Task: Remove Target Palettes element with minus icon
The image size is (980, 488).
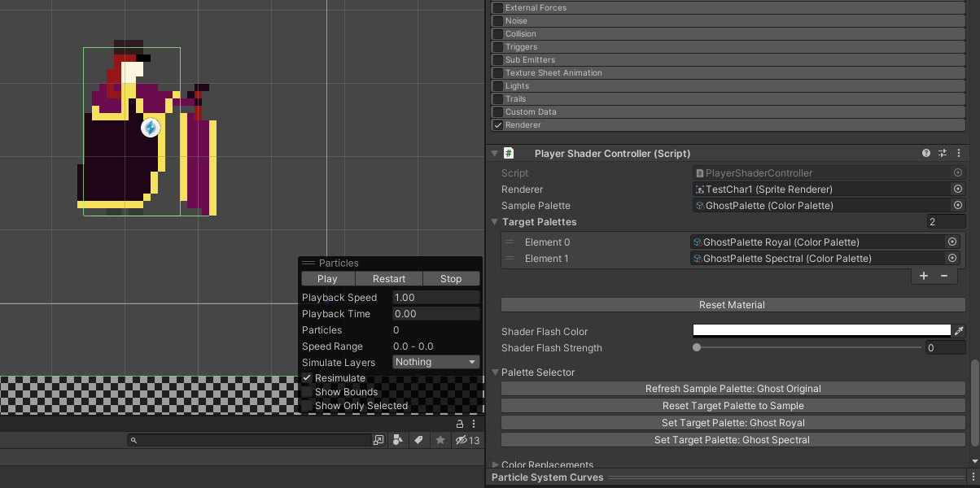Action: (x=944, y=276)
